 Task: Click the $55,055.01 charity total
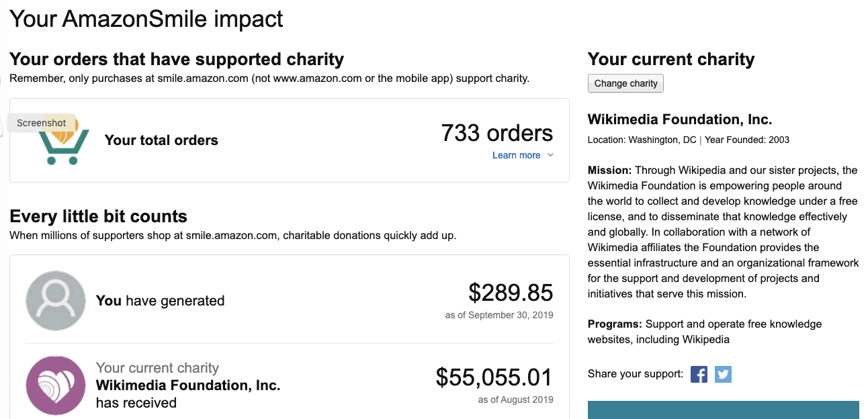(x=494, y=377)
